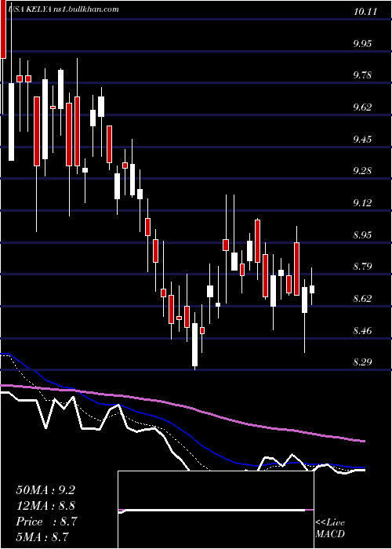Click the 5MA : 8.7 readout
Screen dimensions: 392x549
point(42,537)
